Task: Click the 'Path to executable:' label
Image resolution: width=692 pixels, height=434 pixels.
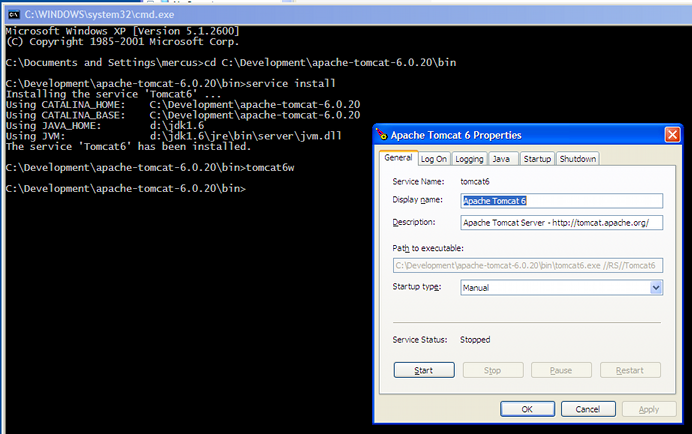Action: pyautogui.click(x=428, y=248)
